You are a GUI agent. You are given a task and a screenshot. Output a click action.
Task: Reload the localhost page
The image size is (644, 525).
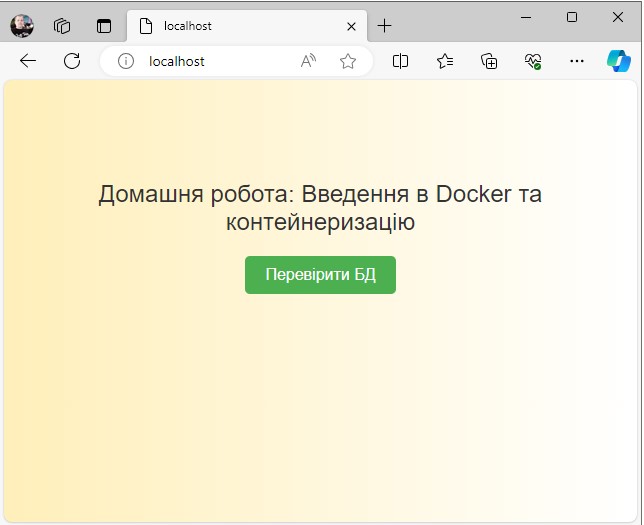tap(72, 61)
